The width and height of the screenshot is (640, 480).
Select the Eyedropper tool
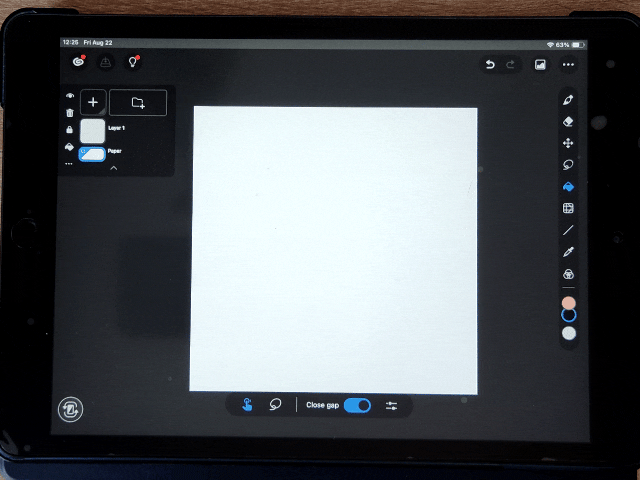[568, 252]
